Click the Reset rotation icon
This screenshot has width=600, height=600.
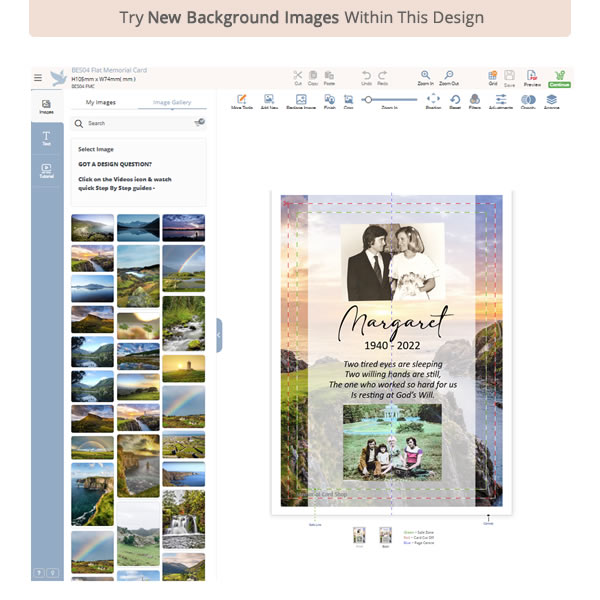coord(455,100)
